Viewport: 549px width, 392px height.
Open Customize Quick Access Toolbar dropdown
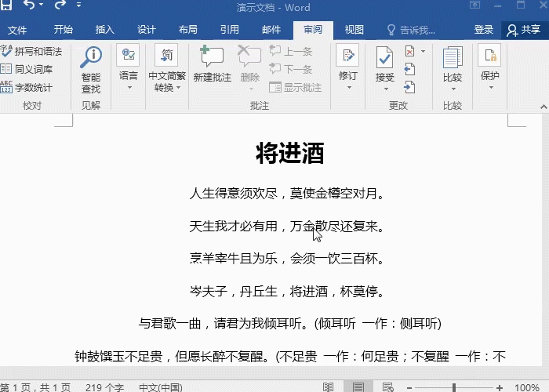pos(78,5)
